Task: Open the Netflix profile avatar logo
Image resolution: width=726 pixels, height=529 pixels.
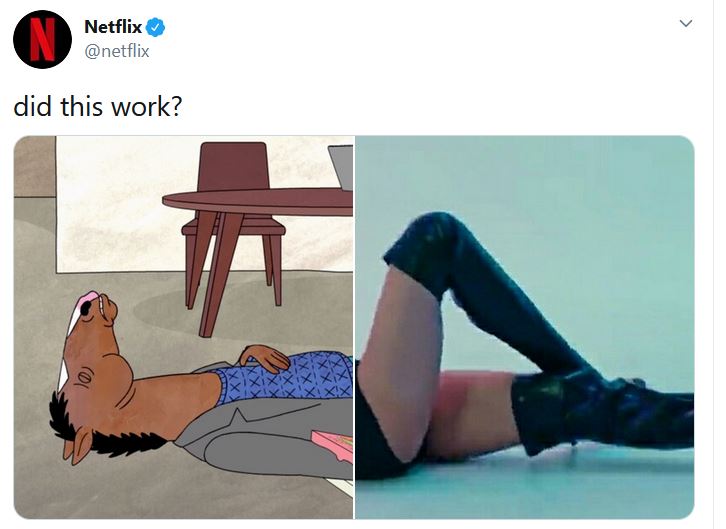Action: [42, 39]
